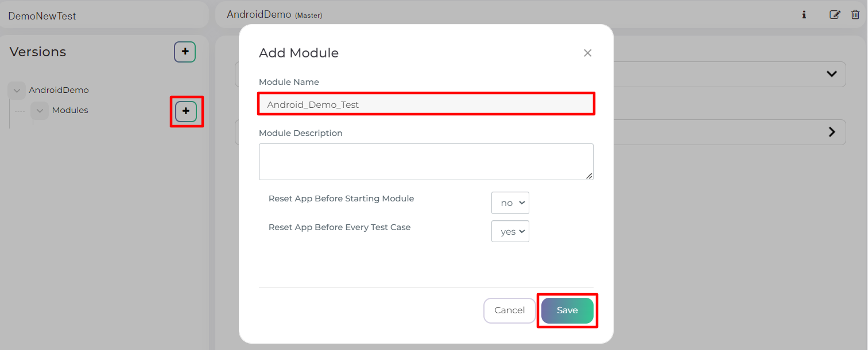Screen dimensions: 868x350
Task: Click the Cancel button
Action: pyautogui.click(x=510, y=310)
